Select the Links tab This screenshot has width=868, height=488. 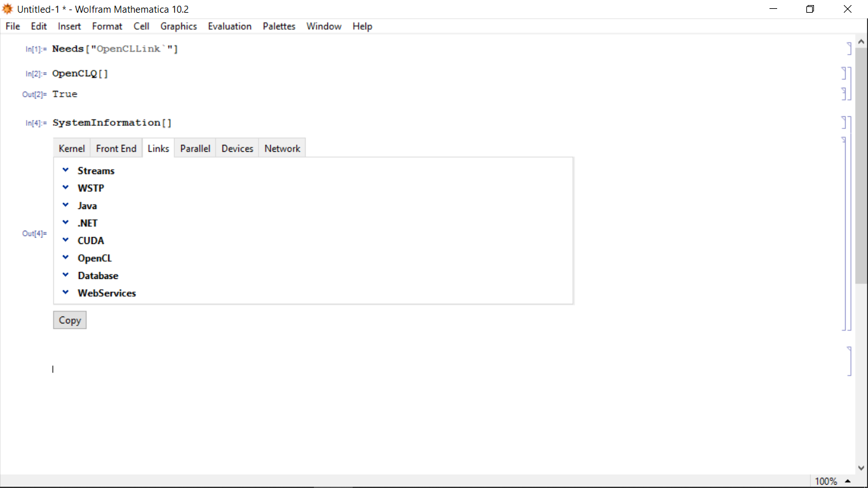tap(158, 148)
